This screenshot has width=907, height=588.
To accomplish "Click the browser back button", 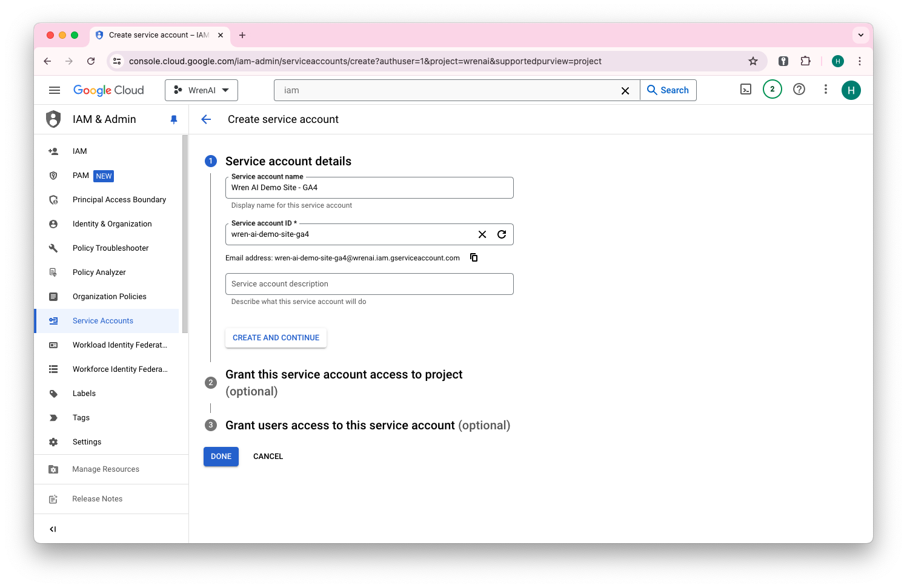I will point(47,61).
